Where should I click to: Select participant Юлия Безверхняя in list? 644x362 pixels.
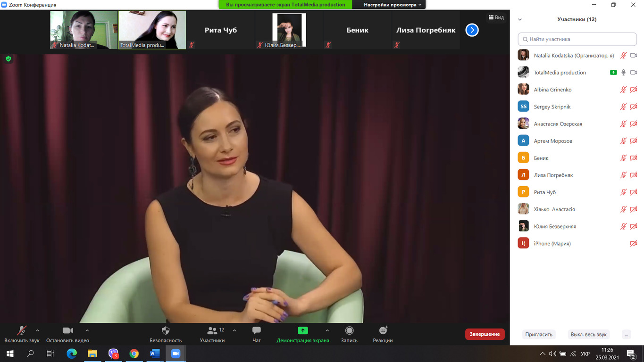pyautogui.click(x=577, y=226)
